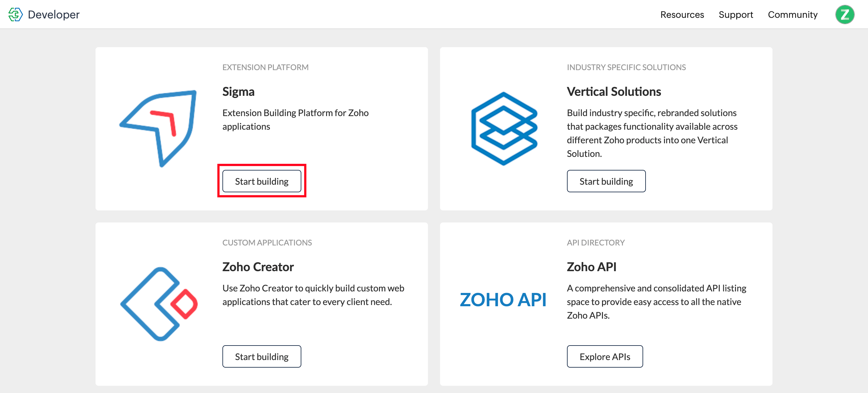Expand the Resources navigation dropdown

tap(682, 15)
